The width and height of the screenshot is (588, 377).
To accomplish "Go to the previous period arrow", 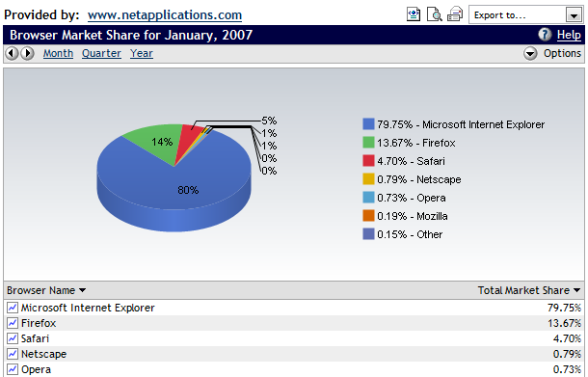I will (12, 53).
